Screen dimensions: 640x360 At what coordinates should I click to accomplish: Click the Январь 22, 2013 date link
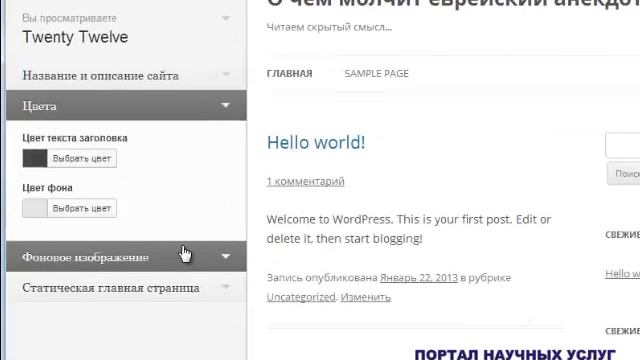tap(419, 278)
